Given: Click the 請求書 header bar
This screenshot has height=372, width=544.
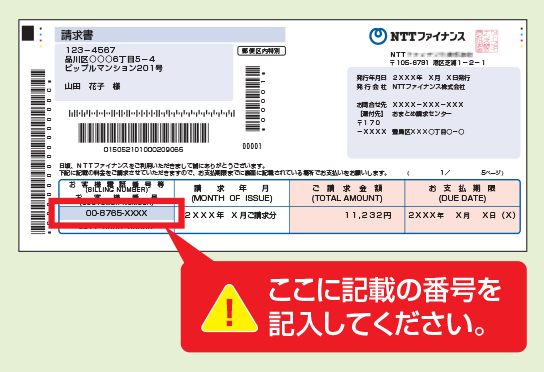Looking at the screenshot, I should [x=170, y=35].
